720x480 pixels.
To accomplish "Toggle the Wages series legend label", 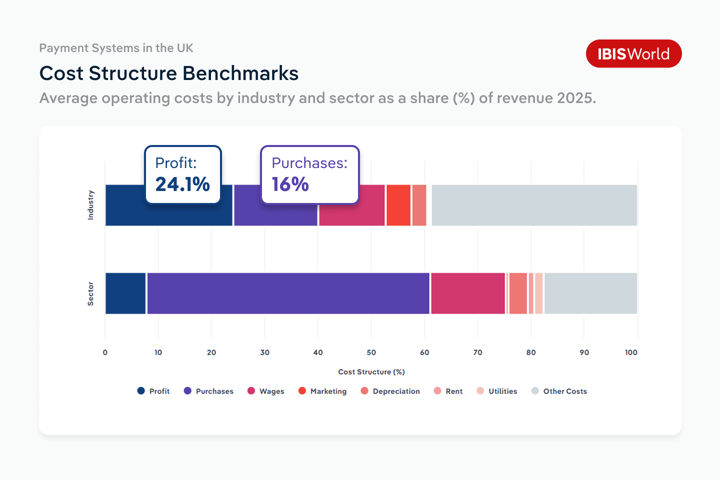I will point(271,391).
